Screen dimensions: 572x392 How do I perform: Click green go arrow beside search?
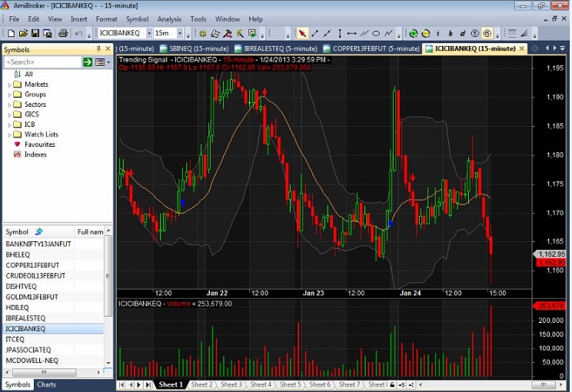pos(88,62)
